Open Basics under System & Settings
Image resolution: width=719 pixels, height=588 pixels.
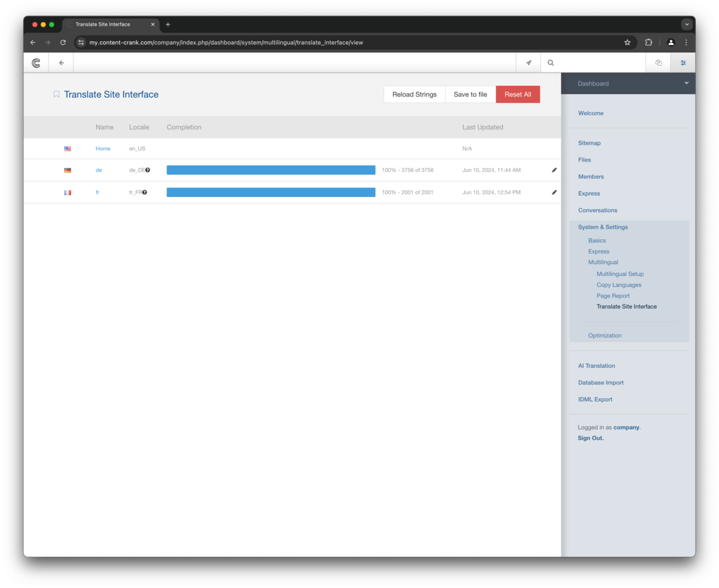click(x=597, y=240)
